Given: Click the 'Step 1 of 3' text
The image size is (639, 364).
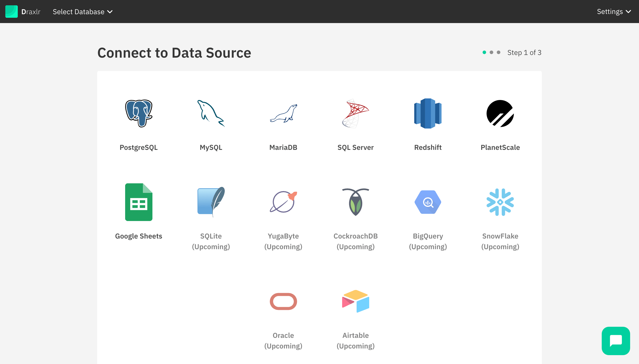Looking at the screenshot, I should tap(524, 53).
